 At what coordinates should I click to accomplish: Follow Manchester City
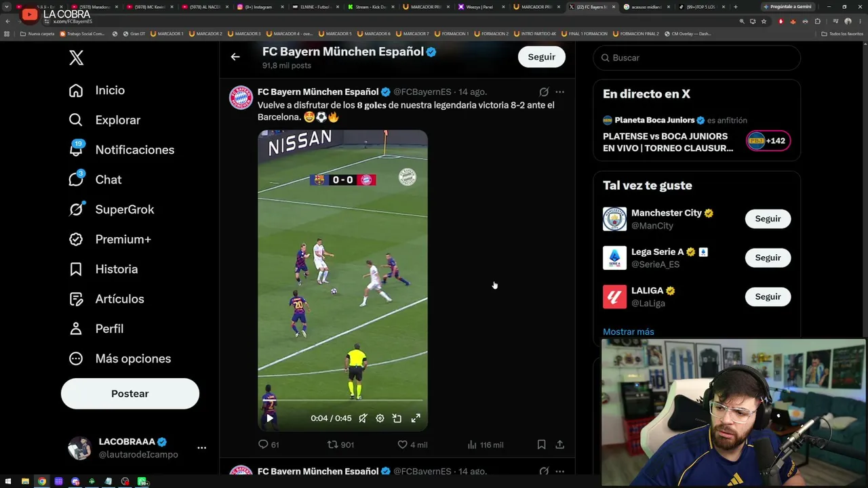tap(768, 219)
